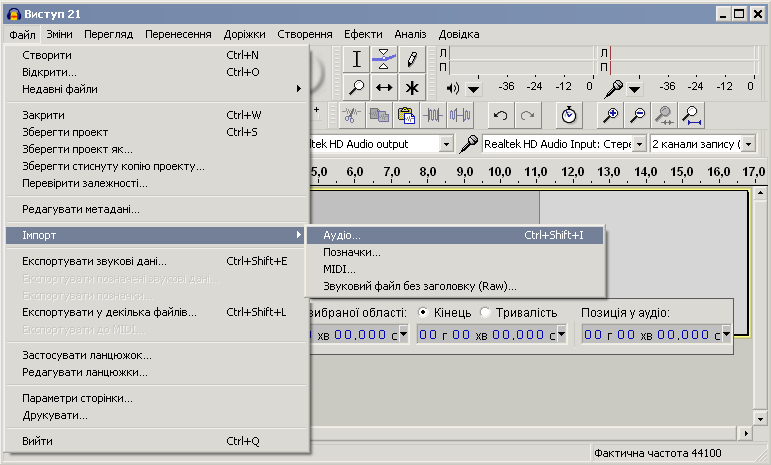Click Зберегти стиснуту копію проекту...
The width and height of the screenshot is (771, 465).
point(157,166)
